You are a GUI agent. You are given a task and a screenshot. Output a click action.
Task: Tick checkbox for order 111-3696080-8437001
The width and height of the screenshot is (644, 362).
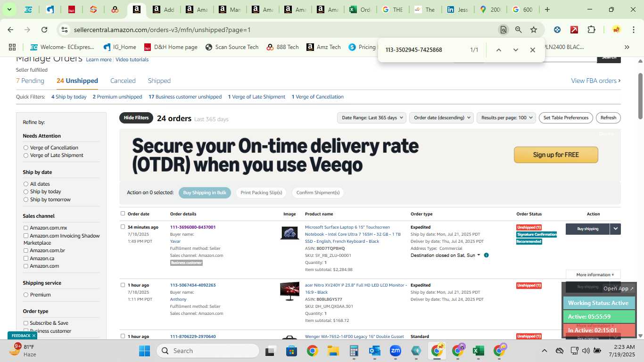tap(123, 227)
